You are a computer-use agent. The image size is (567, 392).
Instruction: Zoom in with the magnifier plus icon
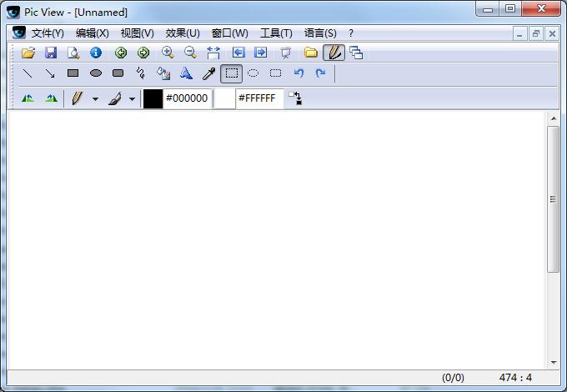pyautogui.click(x=168, y=53)
